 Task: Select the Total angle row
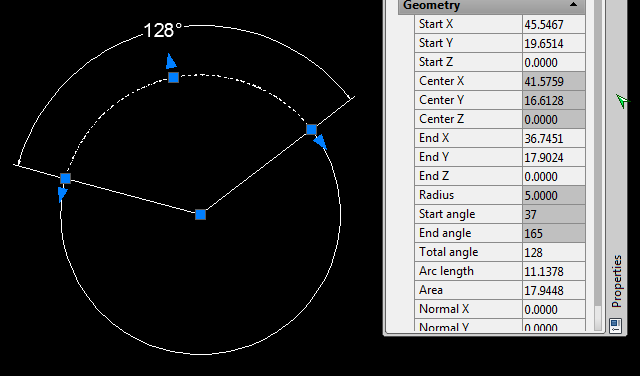[500, 252]
